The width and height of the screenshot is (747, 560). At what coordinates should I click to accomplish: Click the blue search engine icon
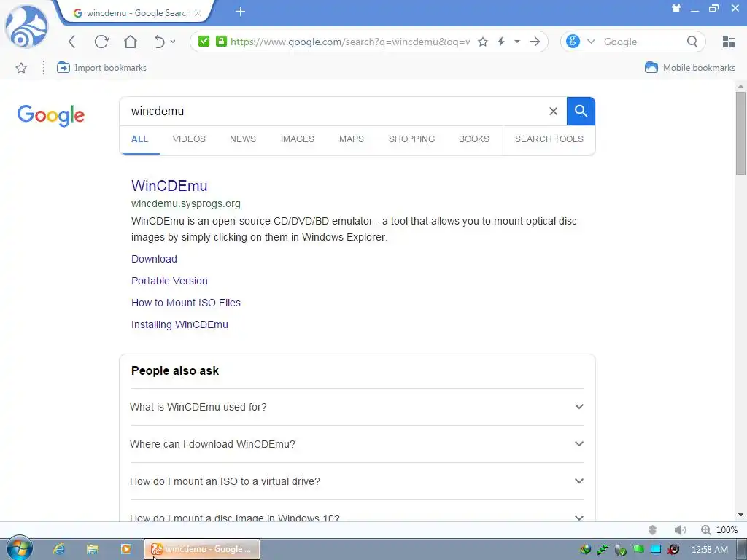pyautogui.click(x=573, y=42)
